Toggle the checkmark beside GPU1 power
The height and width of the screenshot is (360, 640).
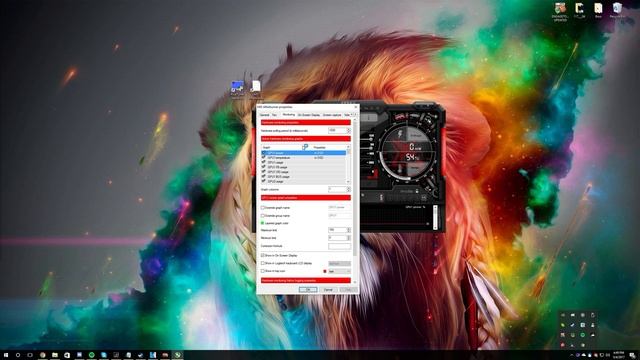click(x=264, y=153)
